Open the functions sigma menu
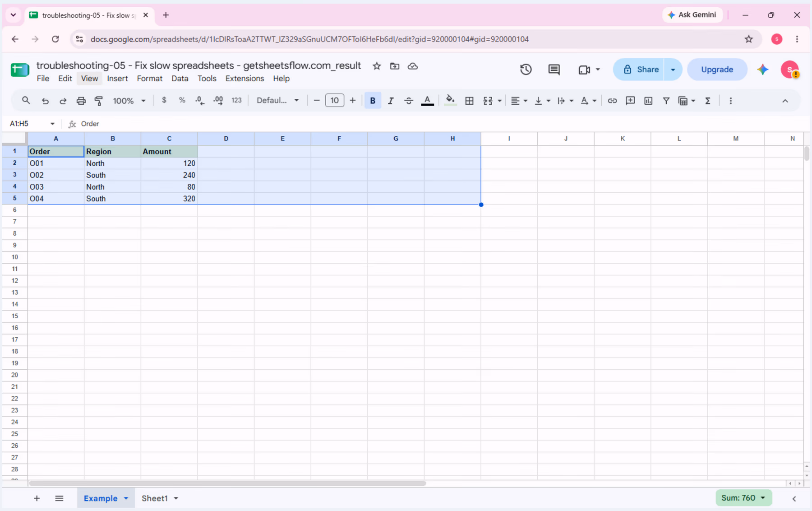This screenshot has width=812, height=511. 708,101
